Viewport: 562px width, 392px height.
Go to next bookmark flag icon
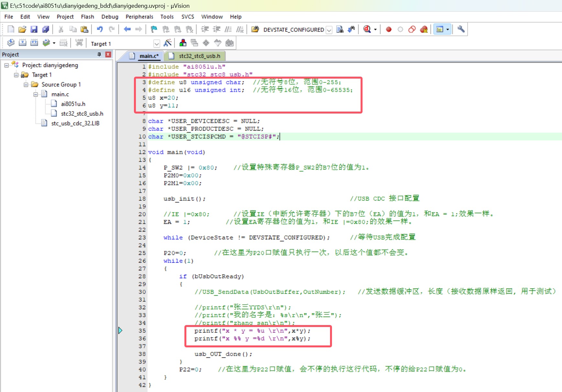(178, 29)
